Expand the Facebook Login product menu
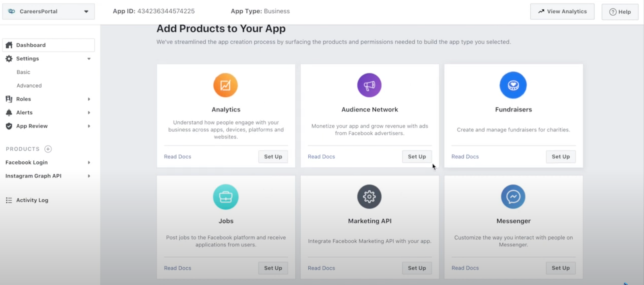Screen dimensions: 644x285 (89, 163)
